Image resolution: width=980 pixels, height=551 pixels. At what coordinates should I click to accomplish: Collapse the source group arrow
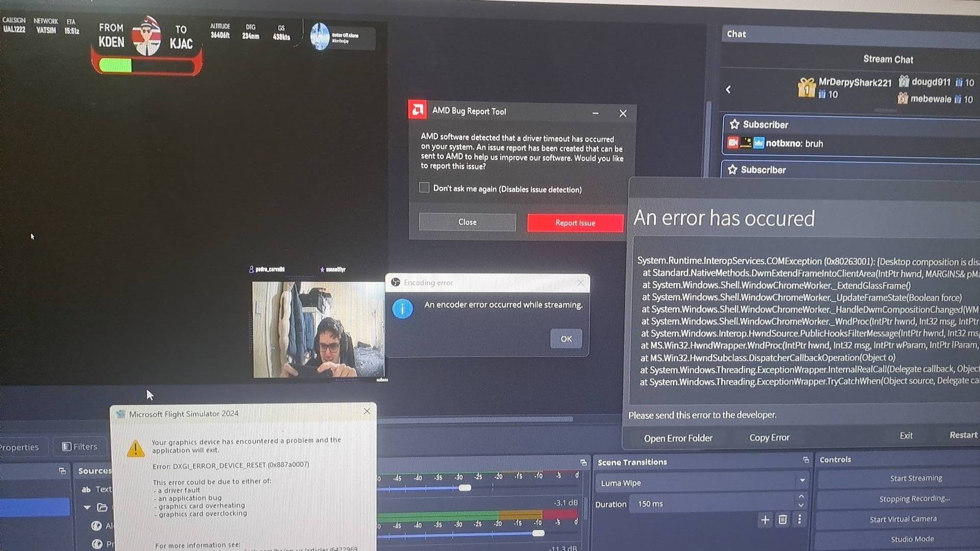[x=87, y=507]
